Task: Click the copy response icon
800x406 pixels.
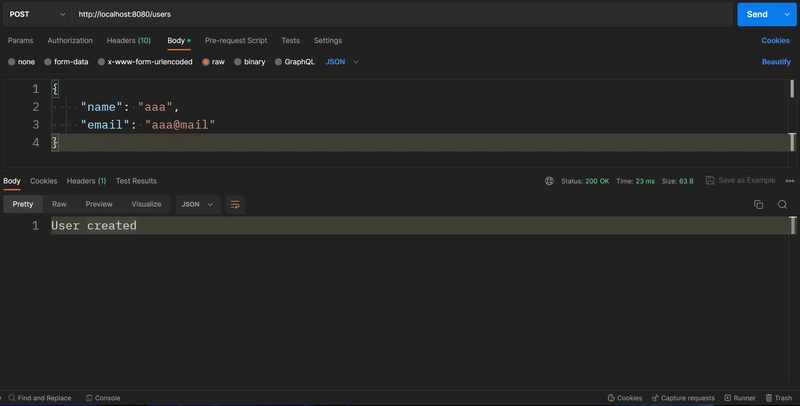Action: 758,205
